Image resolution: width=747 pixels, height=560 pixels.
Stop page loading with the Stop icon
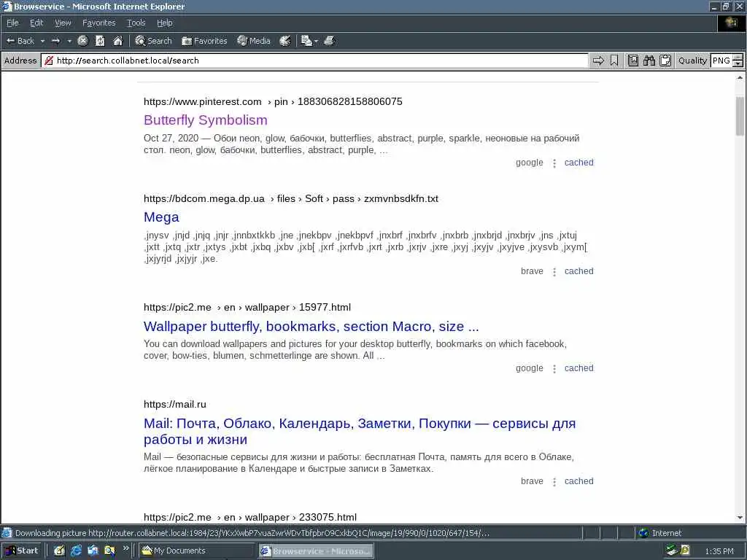tap(82, 41)
